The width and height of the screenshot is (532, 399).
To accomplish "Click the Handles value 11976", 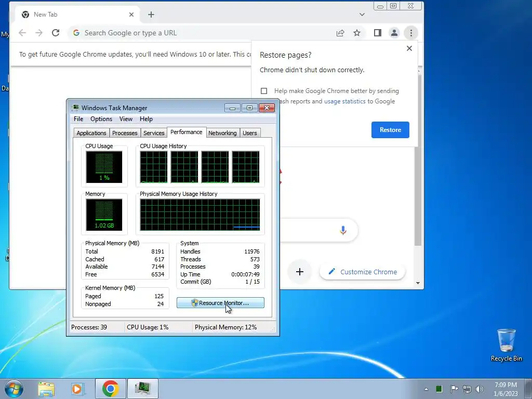I will coord(252,251).
